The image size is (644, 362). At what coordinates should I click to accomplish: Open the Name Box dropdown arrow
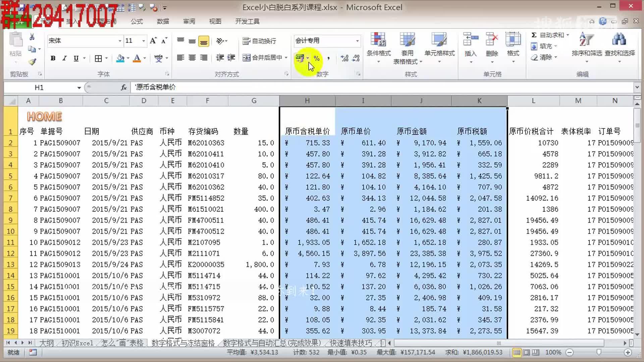coord(79,88)
